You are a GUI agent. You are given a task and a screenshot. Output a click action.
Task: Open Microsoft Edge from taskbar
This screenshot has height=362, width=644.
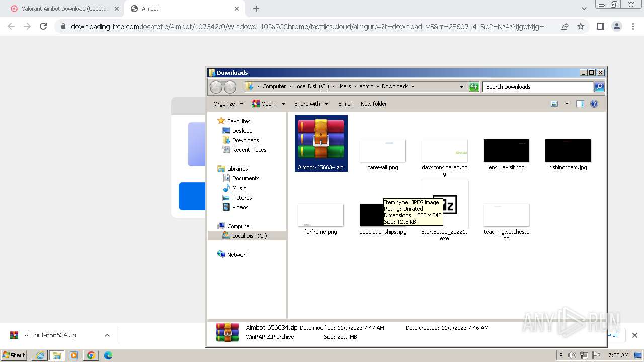click(x=108, y=355)
